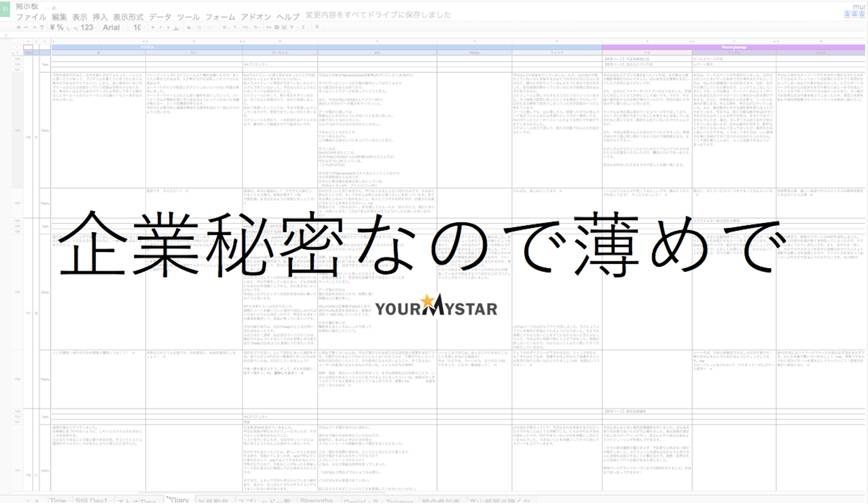Screen dimensions: 868x504
Task: Open the text color picker
Action: coord(177,27)
